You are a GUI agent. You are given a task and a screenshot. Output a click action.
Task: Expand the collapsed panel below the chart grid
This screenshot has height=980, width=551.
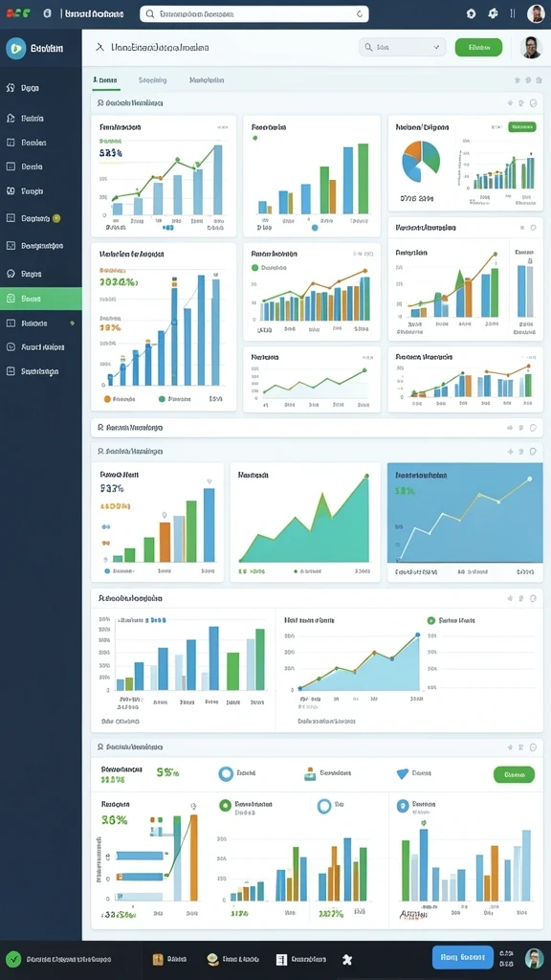click(317, 428)
